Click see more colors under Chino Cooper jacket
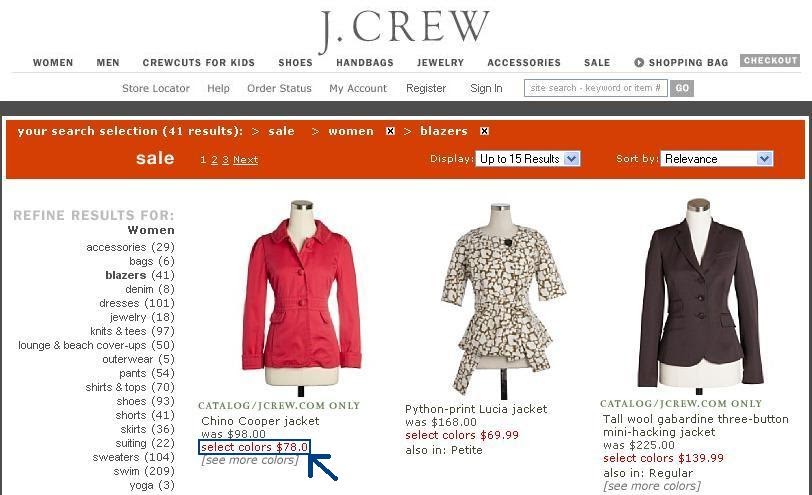This screenshot has height=495, width=812. [x=250, y=460]
